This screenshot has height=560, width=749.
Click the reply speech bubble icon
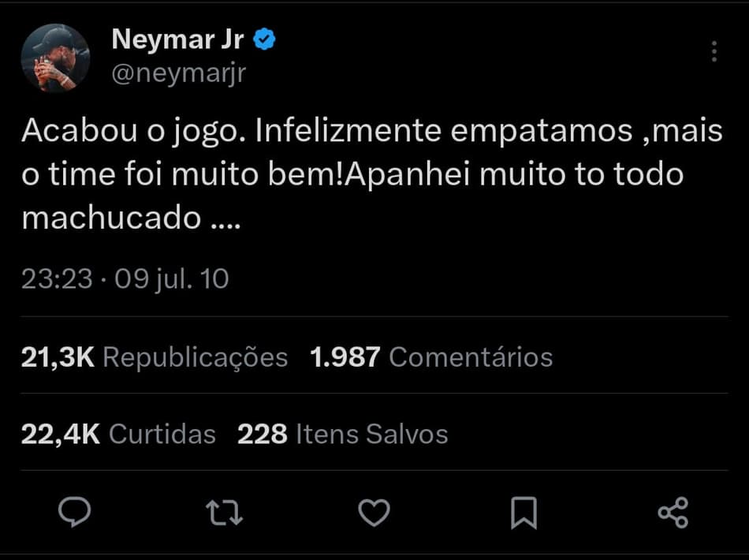(x=75, y=513)
